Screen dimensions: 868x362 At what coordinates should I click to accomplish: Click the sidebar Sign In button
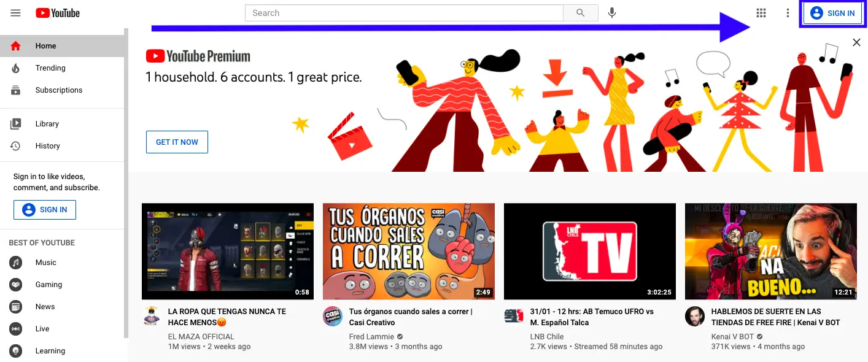tap(45, 210)
